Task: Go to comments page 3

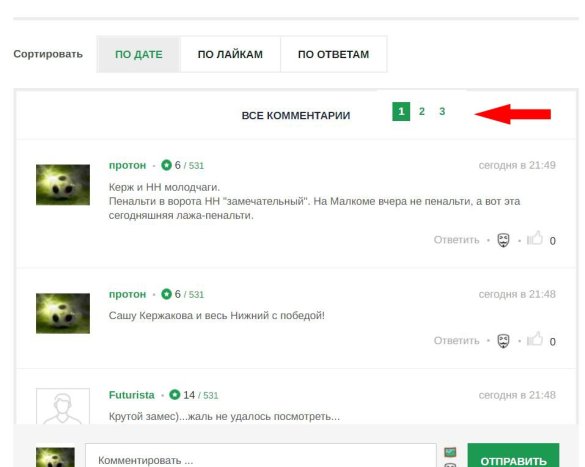Action: click(x=442, y=111)
